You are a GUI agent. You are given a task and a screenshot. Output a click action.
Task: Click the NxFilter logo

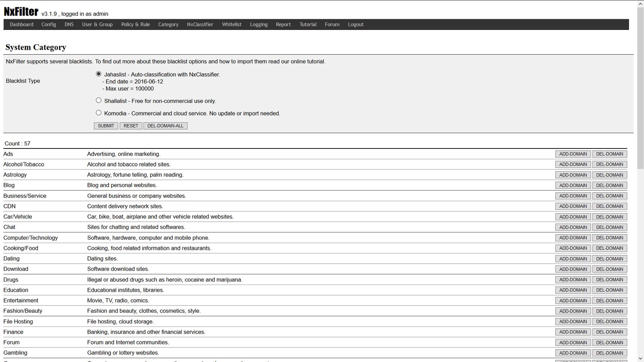point(21,12)
